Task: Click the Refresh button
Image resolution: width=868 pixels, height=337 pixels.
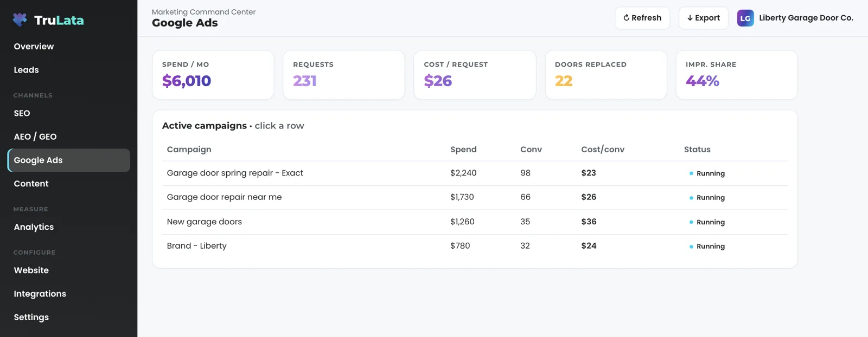Action: pos(642,18)
